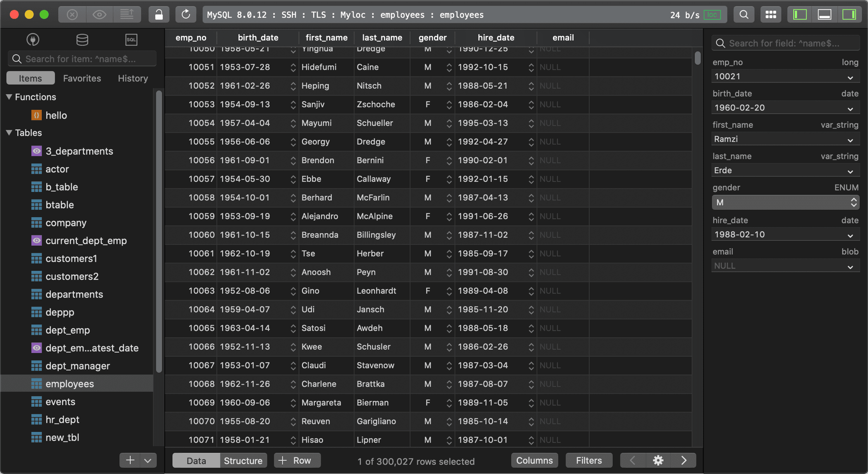868x474 pixels.
Task: Click the magnifier search icon in the top toolbar
Action: tap(744, 14)
